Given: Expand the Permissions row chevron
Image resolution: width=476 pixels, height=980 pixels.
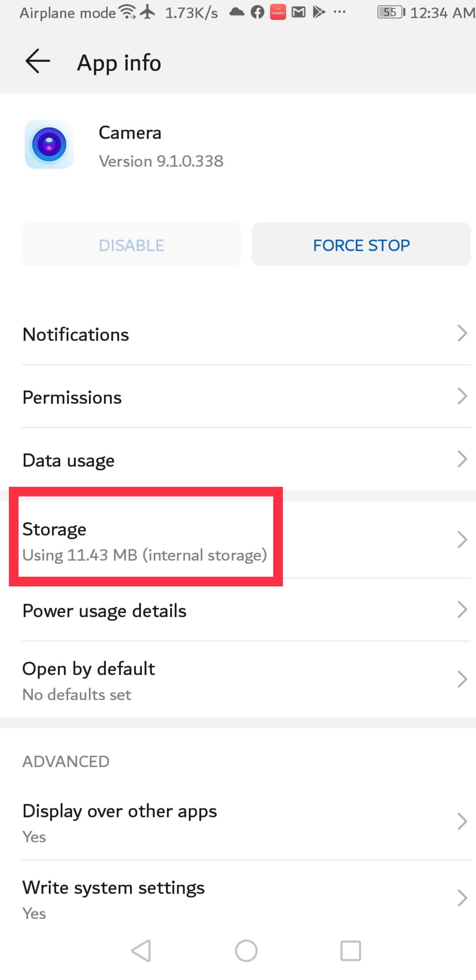Looking at the screenshot, I should [x=462, y=396].
